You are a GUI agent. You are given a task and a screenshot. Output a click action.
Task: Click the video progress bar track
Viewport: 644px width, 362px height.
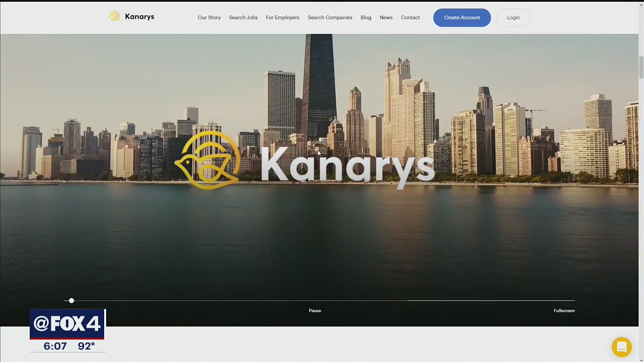coord(319,301)
